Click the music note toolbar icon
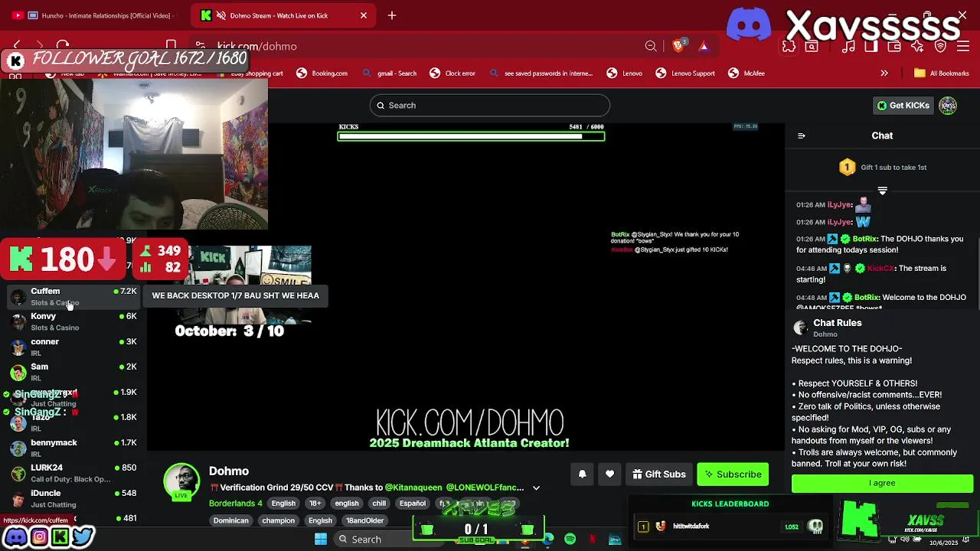This screenshot has height=551, width=980. click(x=848, y=47)
